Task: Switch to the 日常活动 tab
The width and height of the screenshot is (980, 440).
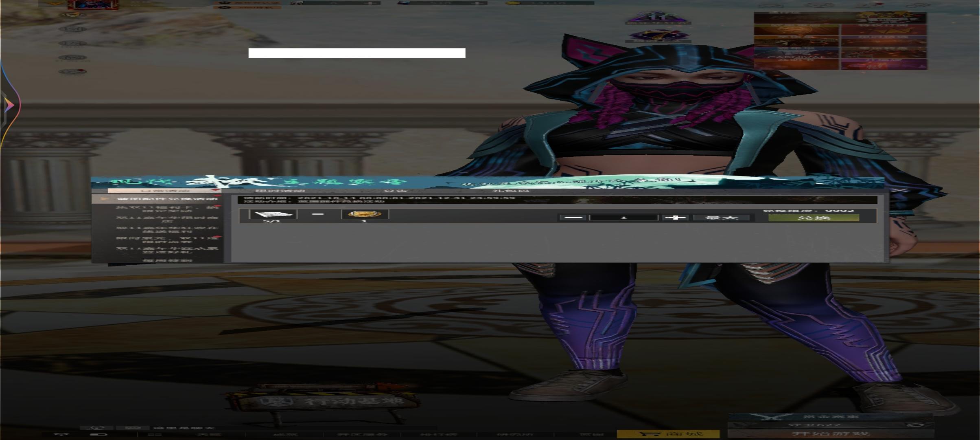Action: pyautogui.click(x=165, y=191)
